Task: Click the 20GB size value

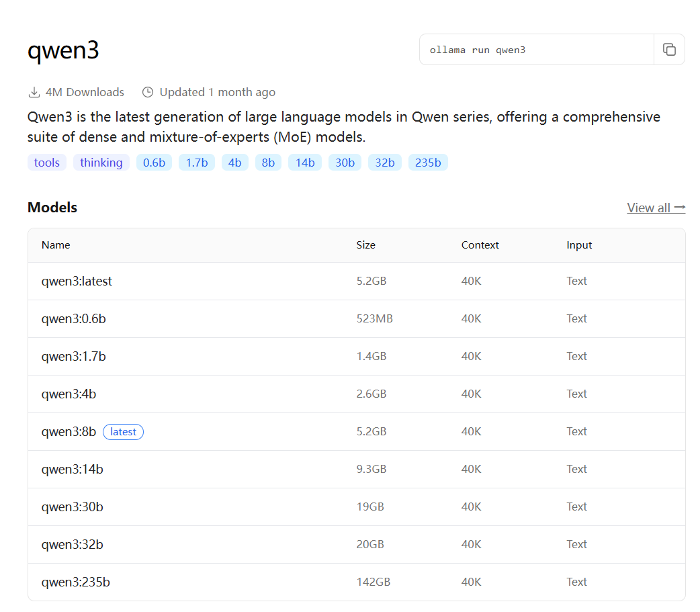Action: (x=370, y=544)
